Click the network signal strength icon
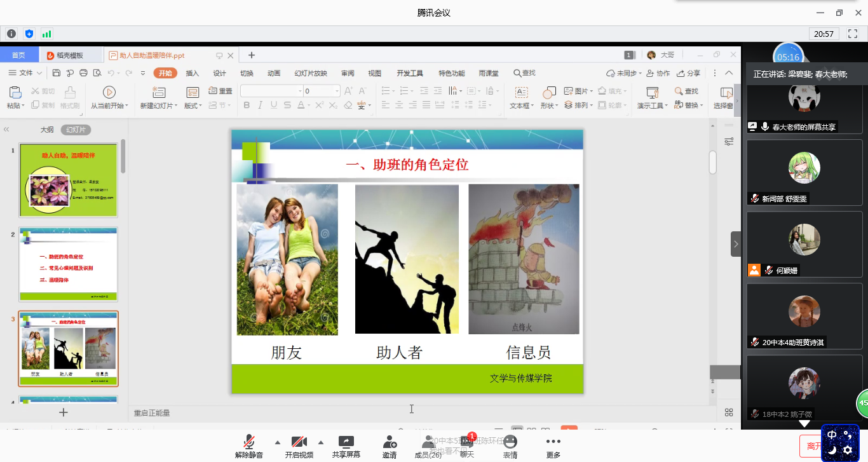The width and height of the screenshot is (868, 462). [x=46, y=34]
